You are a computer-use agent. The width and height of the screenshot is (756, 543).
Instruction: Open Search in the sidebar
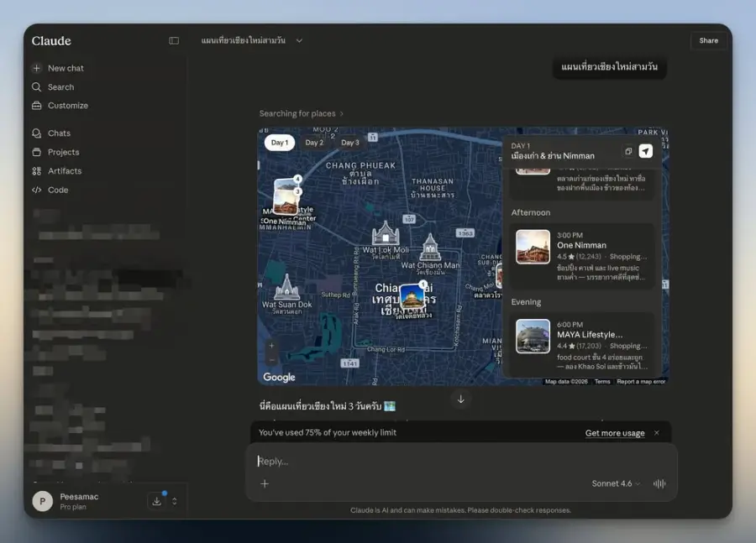point(53,87)
